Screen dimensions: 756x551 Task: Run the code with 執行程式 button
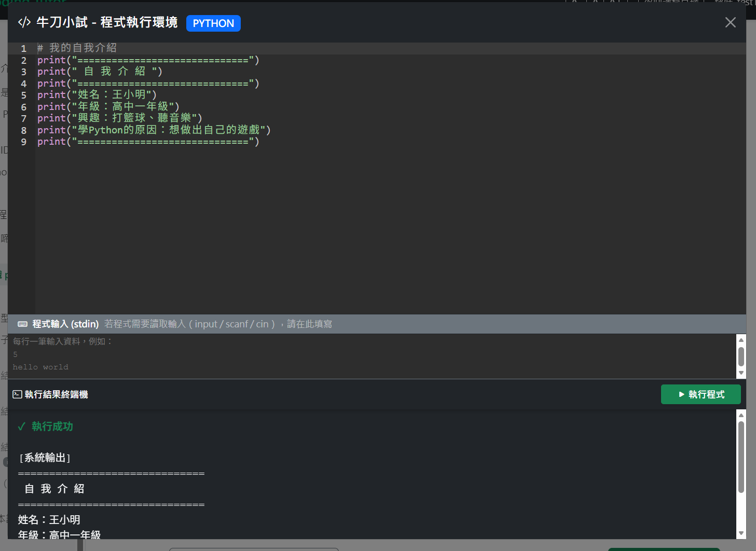coord(700,394)
